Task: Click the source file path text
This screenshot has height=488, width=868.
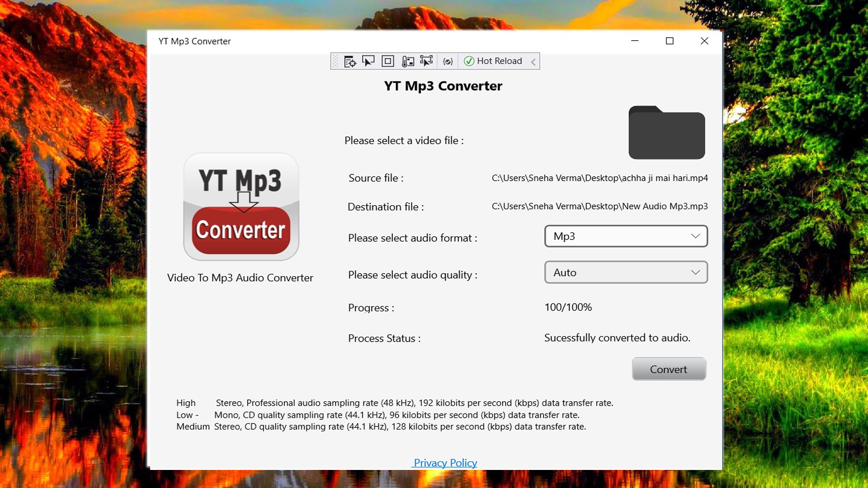Action: [x=599, y=178]
